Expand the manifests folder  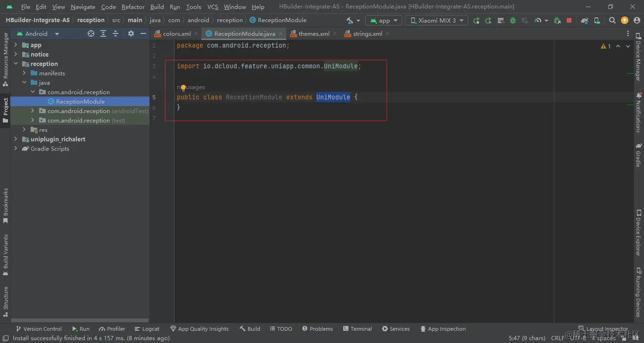[24, 73]
